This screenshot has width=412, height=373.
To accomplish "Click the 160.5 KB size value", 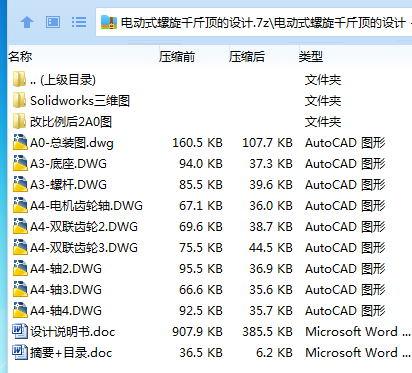I will point(197,143).
